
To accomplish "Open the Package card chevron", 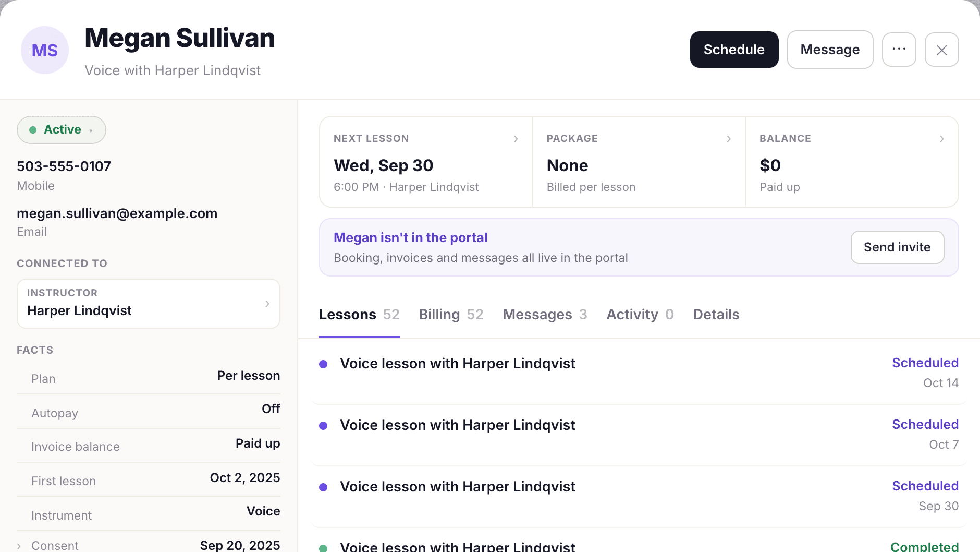I will pos(729,139).
